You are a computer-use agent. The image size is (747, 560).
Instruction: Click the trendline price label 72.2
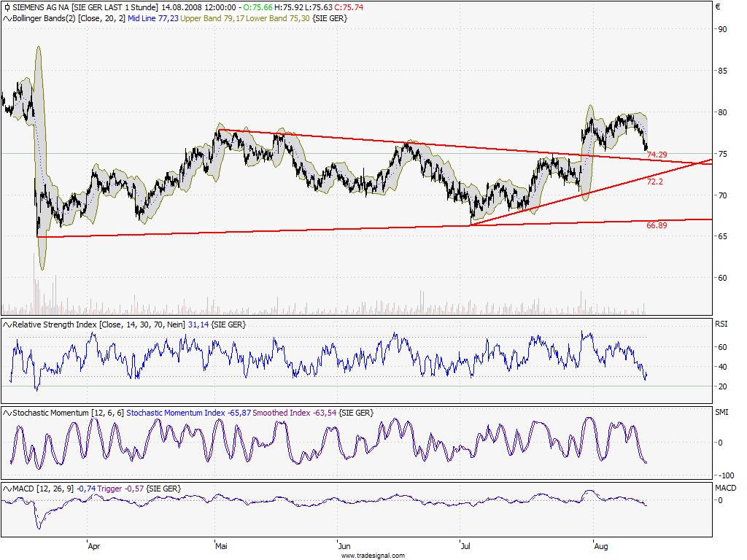click(x=654, y=182)
